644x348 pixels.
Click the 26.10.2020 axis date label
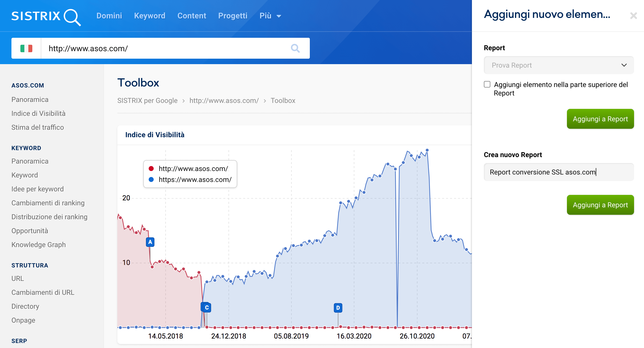pos(417,336)
